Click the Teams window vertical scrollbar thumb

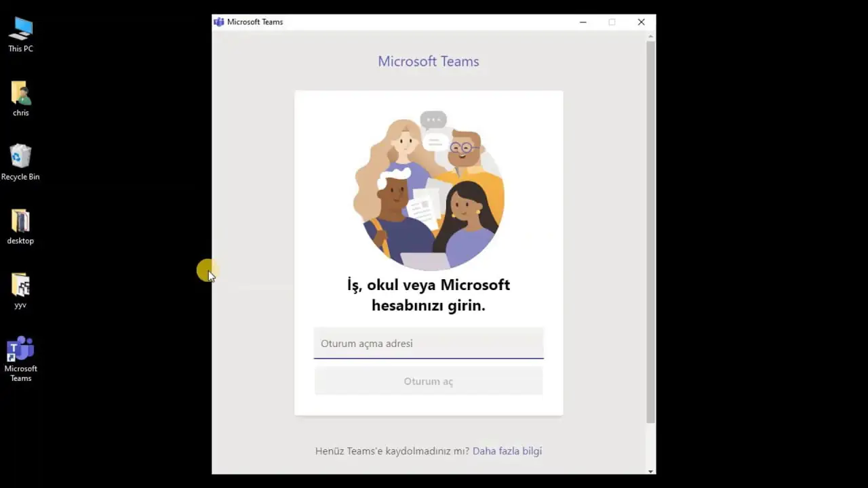point(651,232)
